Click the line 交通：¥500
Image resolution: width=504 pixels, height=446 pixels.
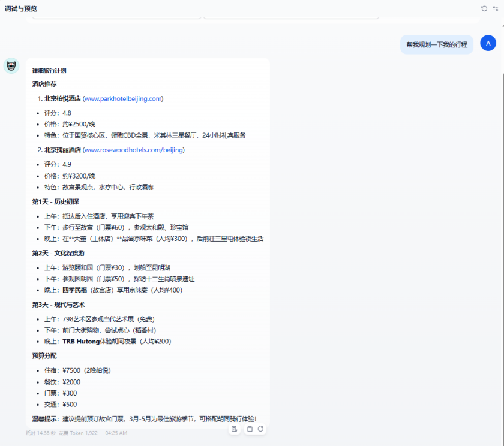click(61, 405)
